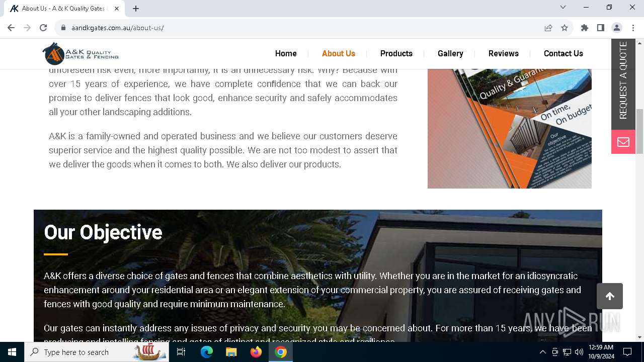
Task: Open a new tab with plus button
Action: tap(136, 9)
